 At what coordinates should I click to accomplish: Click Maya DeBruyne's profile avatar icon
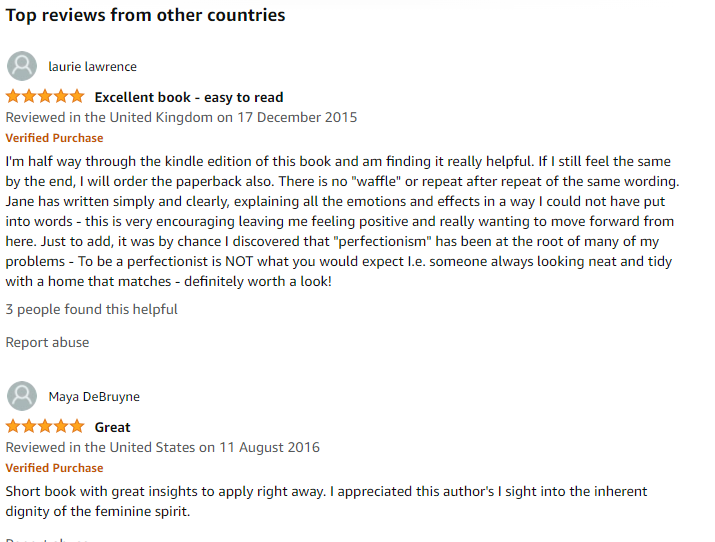tap(22, 396)
